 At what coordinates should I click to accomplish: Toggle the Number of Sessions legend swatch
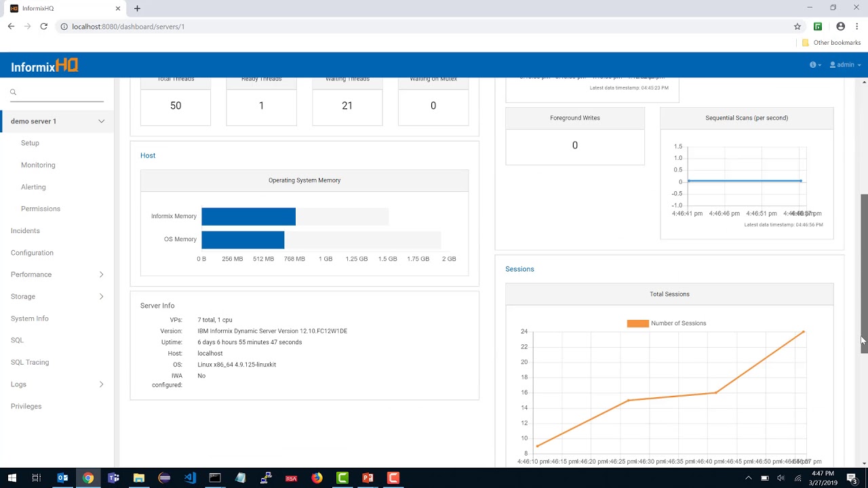pyautogui.click(x=637, y=323)
